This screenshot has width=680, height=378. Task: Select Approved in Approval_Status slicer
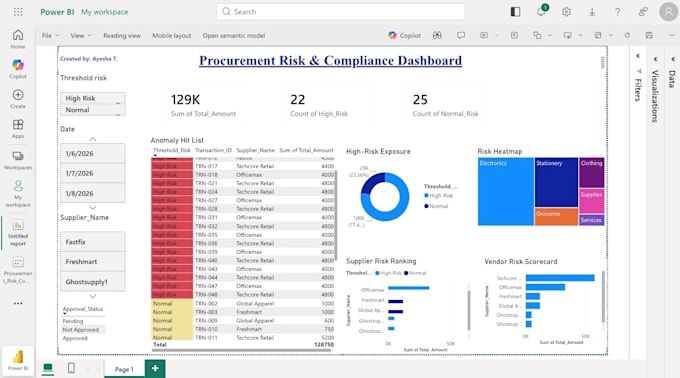coord(75,338)
